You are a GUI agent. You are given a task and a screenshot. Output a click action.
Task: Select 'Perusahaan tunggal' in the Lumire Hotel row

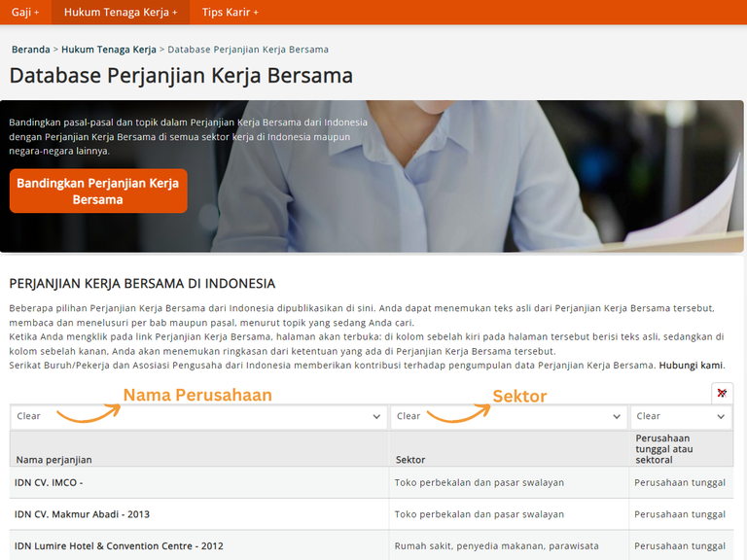click(680, 546)
